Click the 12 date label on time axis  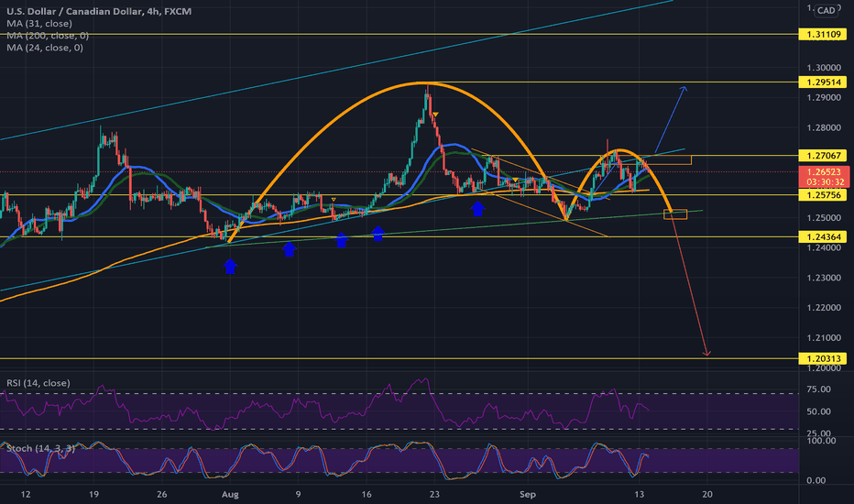pyautogui.click(x=26, y=495)
